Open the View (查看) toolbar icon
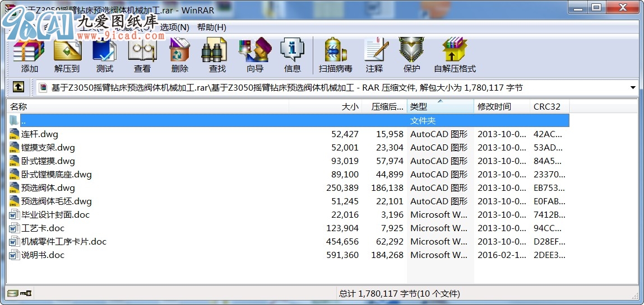Viewport: 644px width, 305px height. coord(142,55)
